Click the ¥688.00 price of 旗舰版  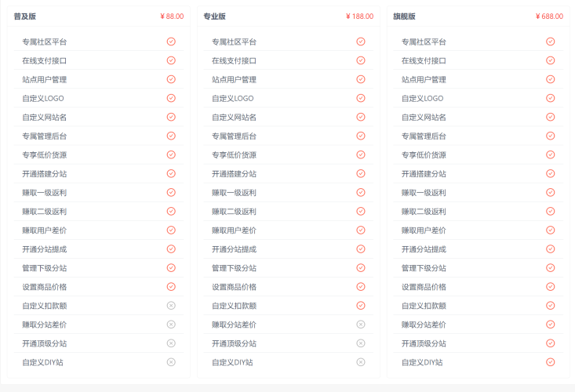(549, 16)
